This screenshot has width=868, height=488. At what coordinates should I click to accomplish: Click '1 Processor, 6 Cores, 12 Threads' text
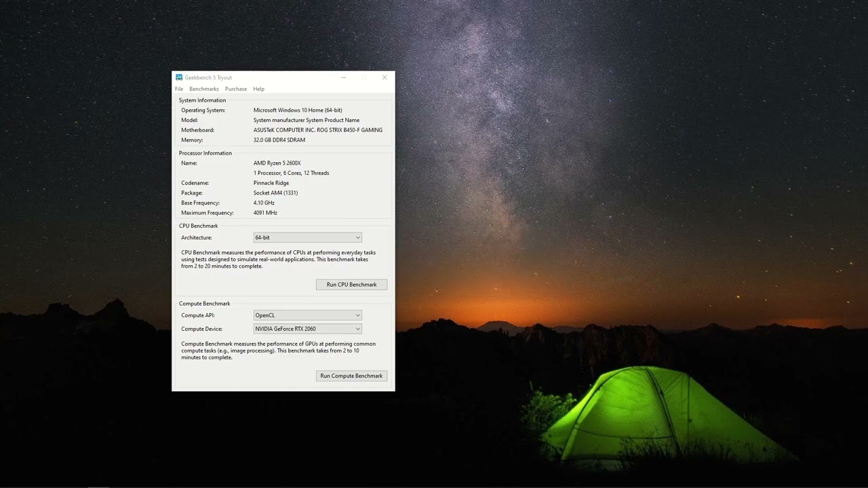click(x=291, y=173)
